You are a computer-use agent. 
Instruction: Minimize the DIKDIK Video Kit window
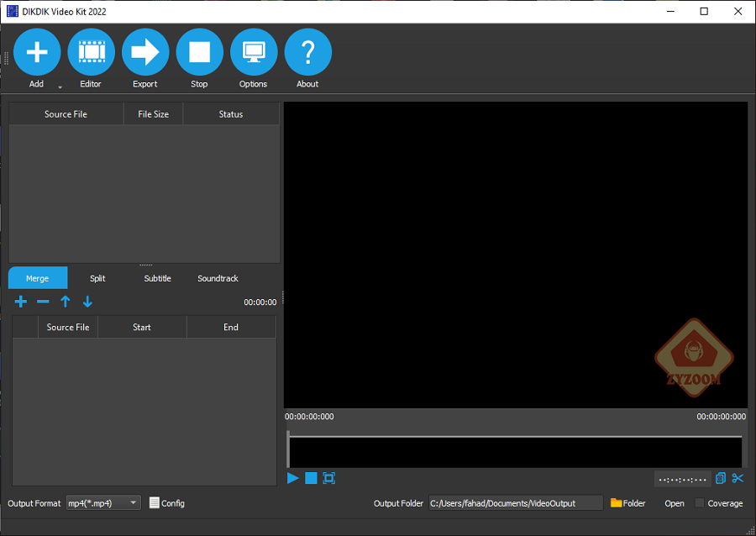(x=670, y=12)
